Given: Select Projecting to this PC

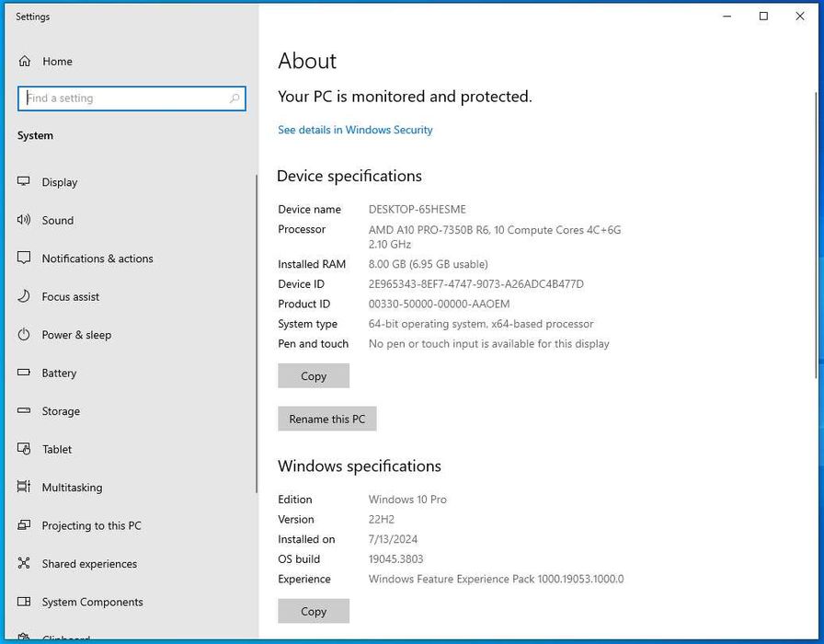Looking at the screenshot, I should point(132,525).
